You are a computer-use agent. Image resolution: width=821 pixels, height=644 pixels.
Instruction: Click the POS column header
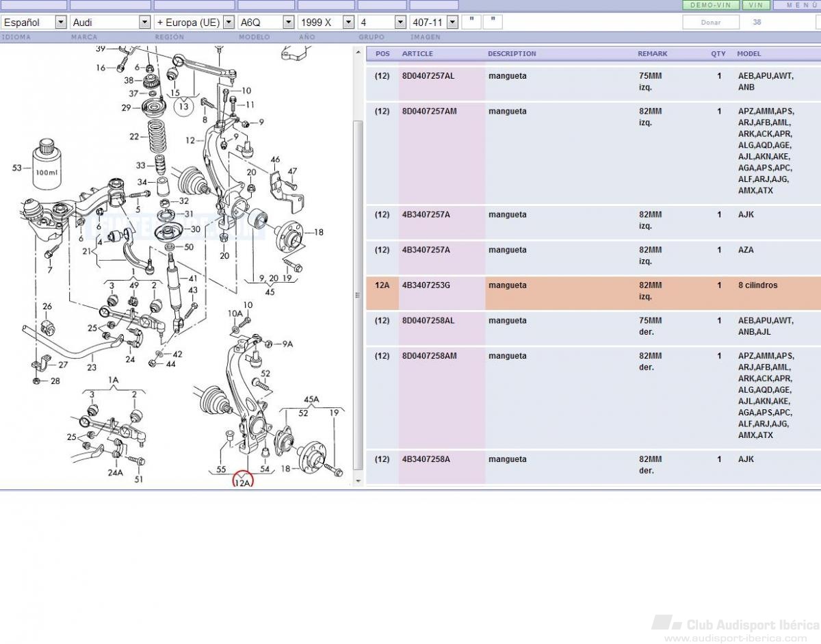[383, 53]
